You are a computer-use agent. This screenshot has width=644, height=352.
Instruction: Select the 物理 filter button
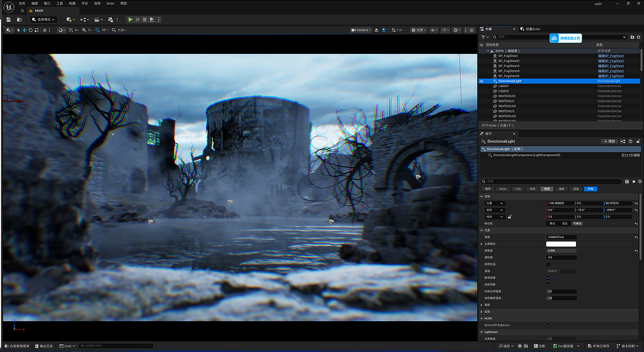[546, 189]
